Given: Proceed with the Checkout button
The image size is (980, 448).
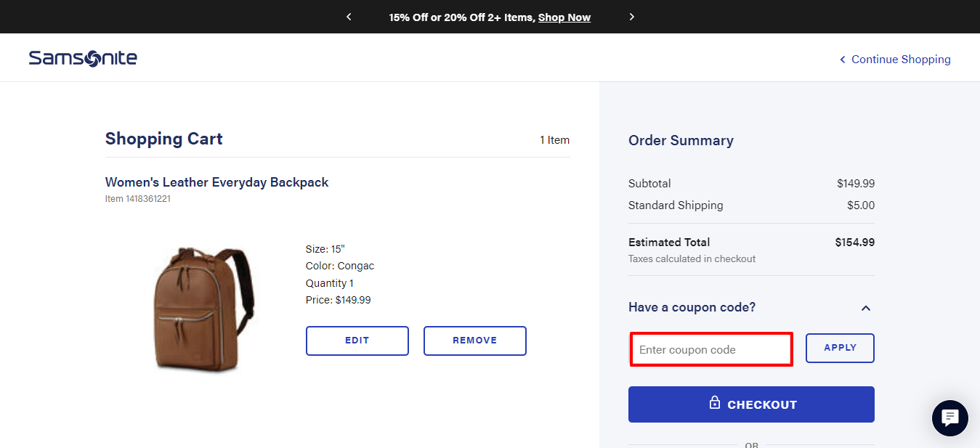Looking at the screenshot, I should point(751,404).
